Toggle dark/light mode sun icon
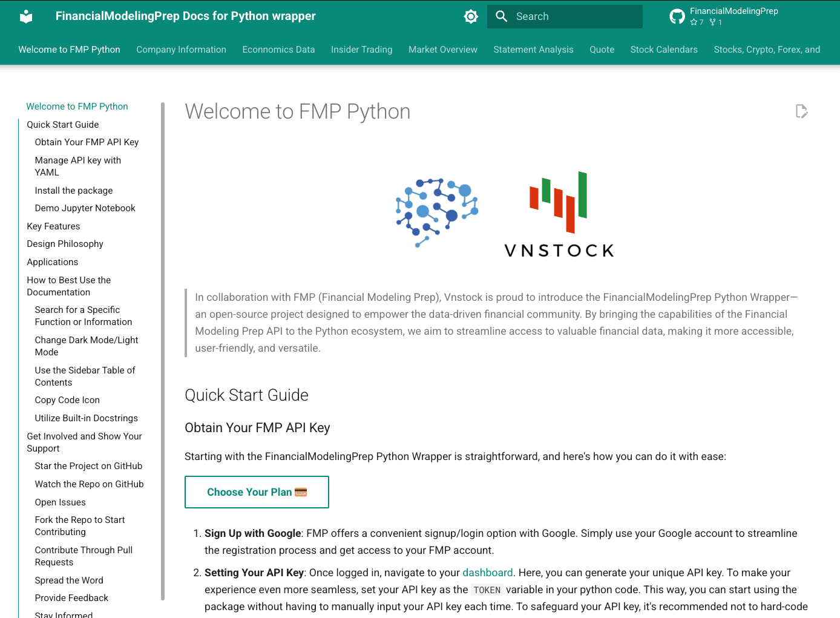Viewport: 840px width, 618px height. 471,16
